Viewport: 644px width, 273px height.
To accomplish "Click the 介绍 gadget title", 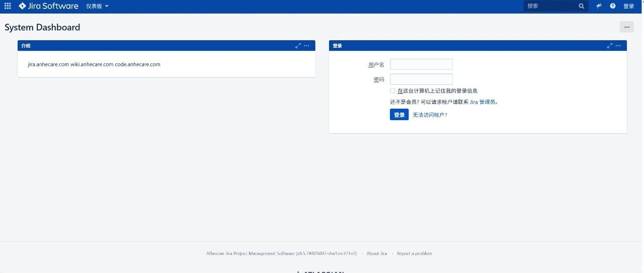I will pyautogui.click(x=26, y=46).
